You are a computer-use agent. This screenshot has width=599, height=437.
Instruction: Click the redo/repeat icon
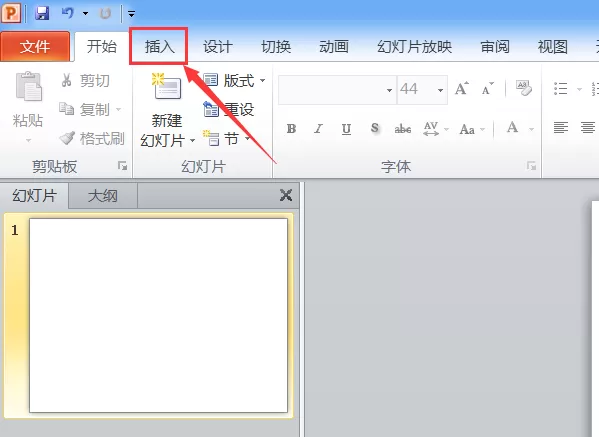[x=105, y=13]
